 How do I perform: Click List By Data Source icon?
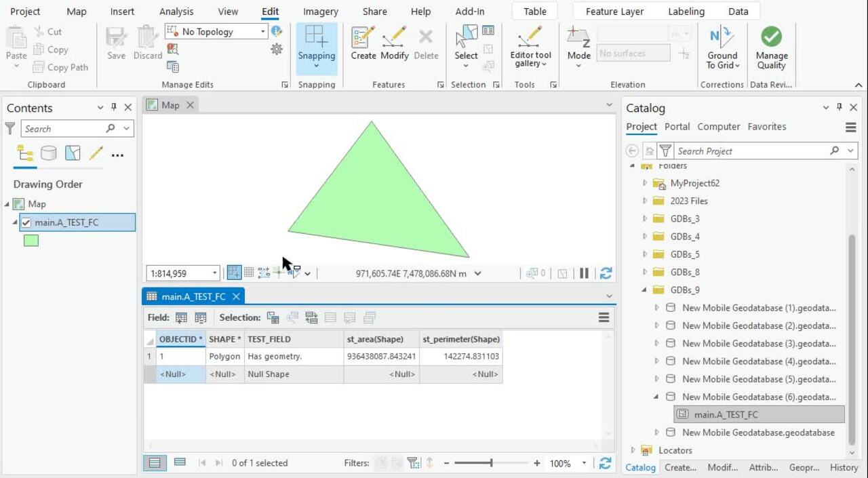pos(49,154)
